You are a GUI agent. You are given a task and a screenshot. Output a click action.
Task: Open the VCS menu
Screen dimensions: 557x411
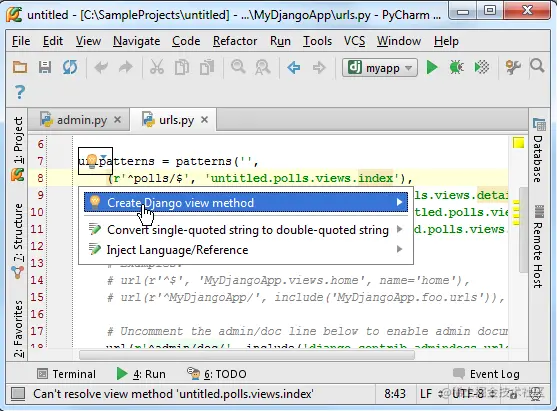[354, 41]
